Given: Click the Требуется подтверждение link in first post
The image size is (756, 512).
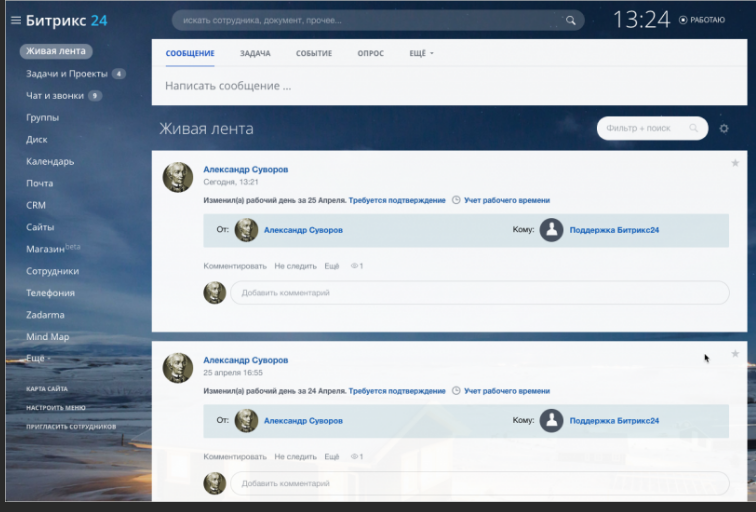Looking at the screenshot, I should click(397, 200).
